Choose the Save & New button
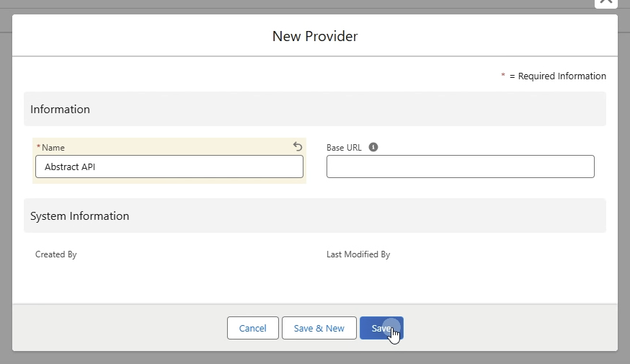Screen dimensions: 630x364 (319, 328)
